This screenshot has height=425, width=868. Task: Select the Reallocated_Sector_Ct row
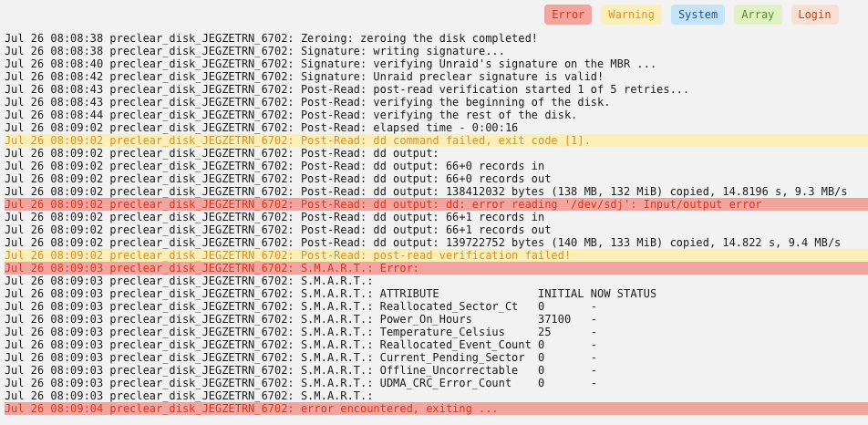click(x=301, y=306)
